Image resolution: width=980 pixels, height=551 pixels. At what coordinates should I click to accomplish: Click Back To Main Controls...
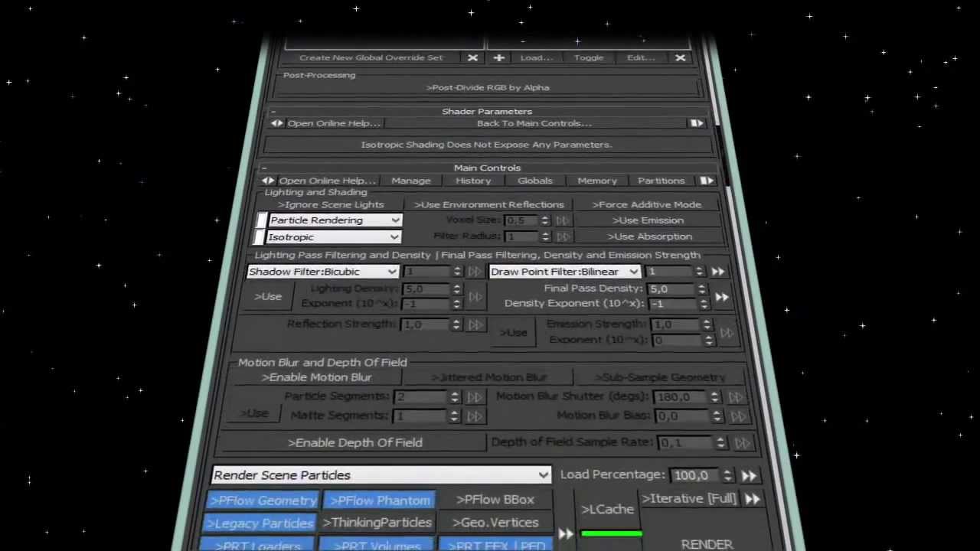(x=534, y=123)
